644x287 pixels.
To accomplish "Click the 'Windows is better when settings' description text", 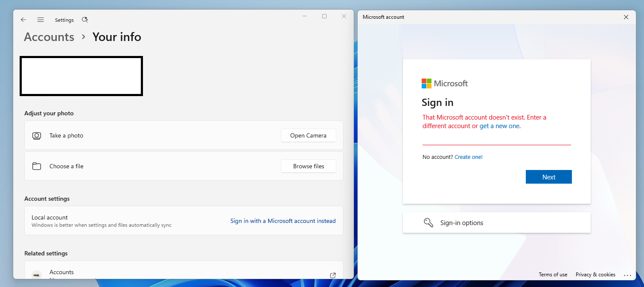I will point(102,225).
